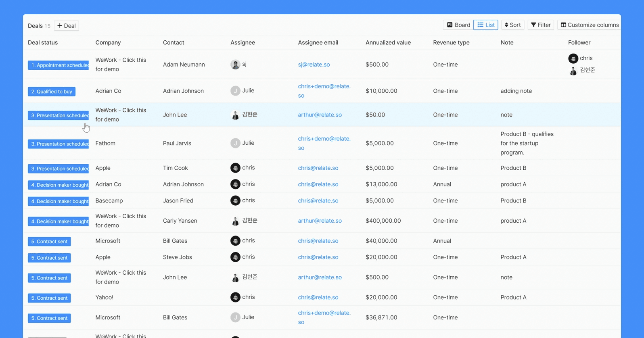Screen dimensions: 644x338
Task: Add a new deal with + Deal button
Action: [66, 26]
